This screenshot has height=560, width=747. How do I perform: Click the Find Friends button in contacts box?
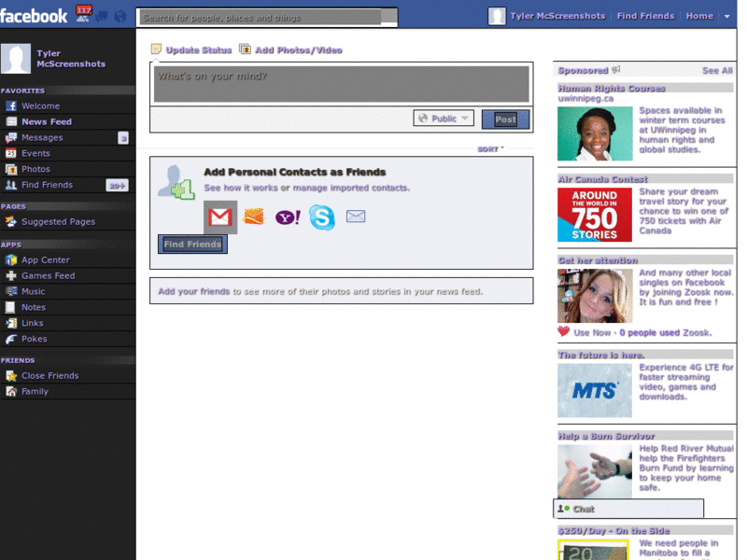click(x=191, y=244)
